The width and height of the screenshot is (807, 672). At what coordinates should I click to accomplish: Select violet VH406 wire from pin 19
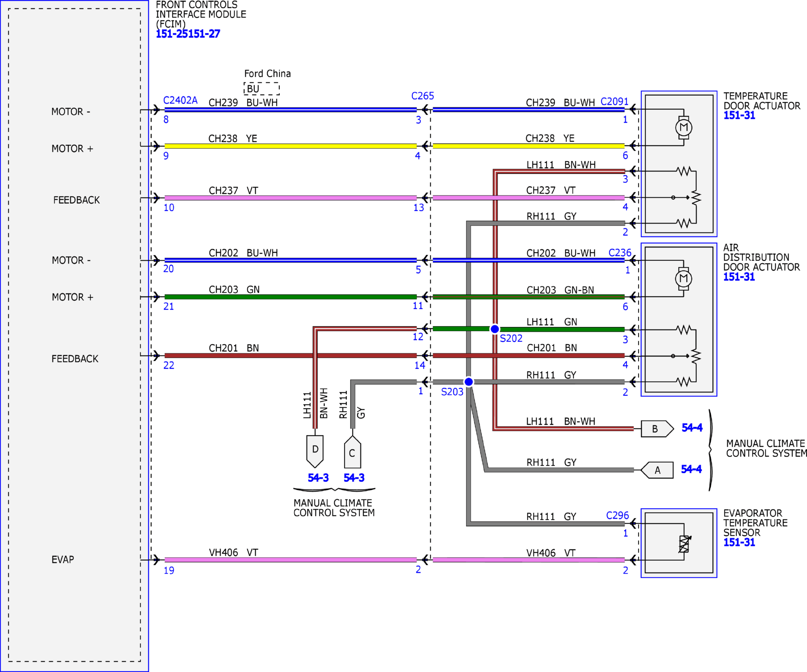point(291,560)
